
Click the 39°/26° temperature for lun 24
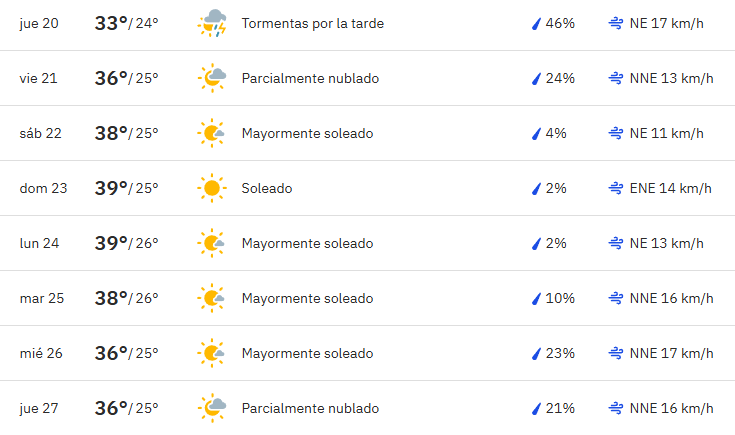[127, 243]
